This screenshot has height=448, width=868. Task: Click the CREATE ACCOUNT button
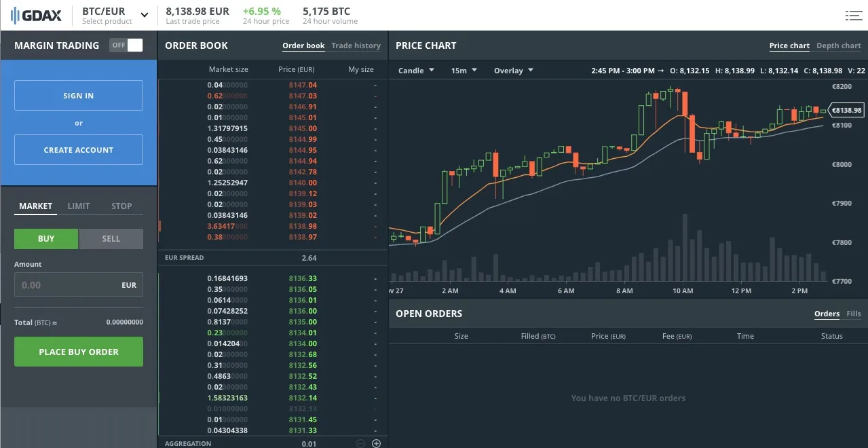pos(79,150)
